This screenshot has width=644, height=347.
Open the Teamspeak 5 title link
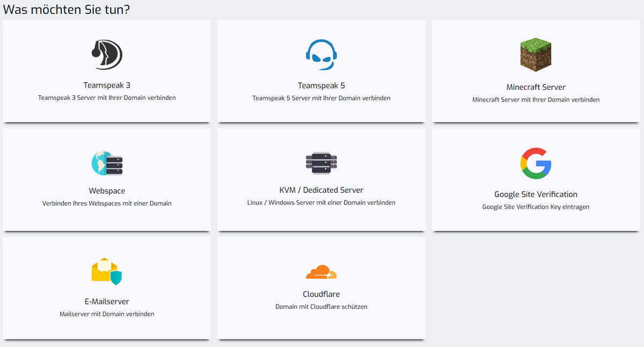[321, 85]
